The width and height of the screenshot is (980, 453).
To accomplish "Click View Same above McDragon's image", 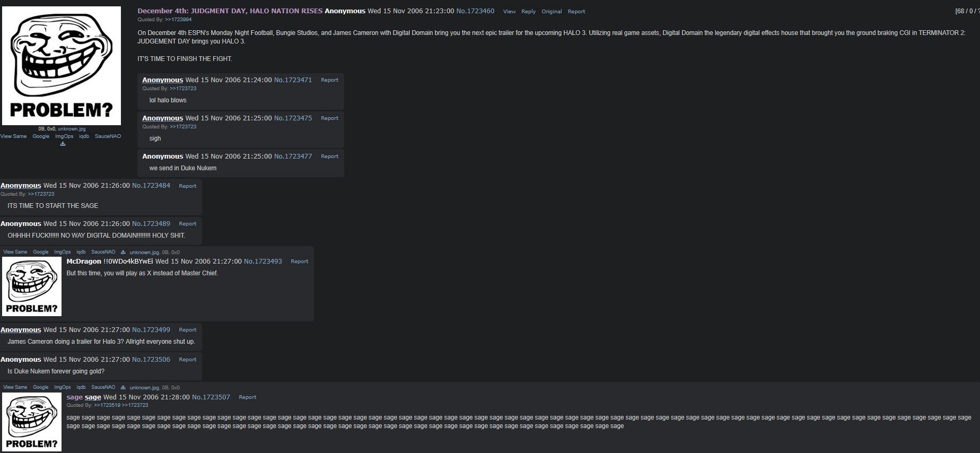I will pos(15,252).
